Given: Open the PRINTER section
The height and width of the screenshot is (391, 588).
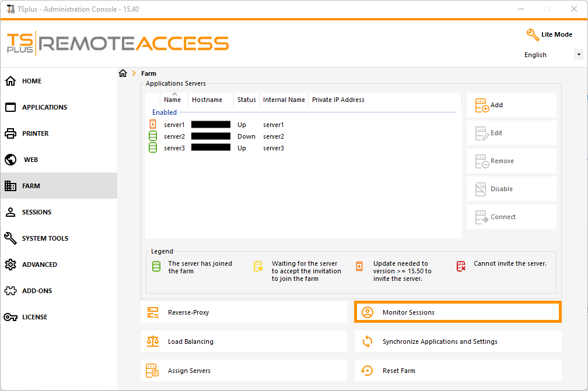Looking at the screenshot, I should click(x=59, y=133).
